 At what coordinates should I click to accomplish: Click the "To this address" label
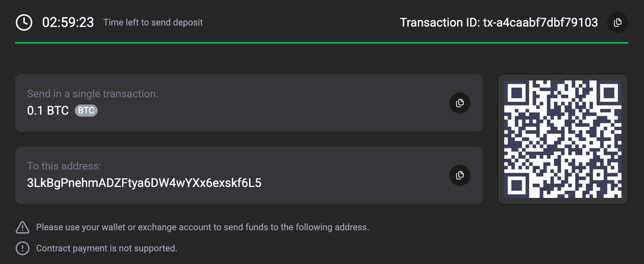[64, 166]
